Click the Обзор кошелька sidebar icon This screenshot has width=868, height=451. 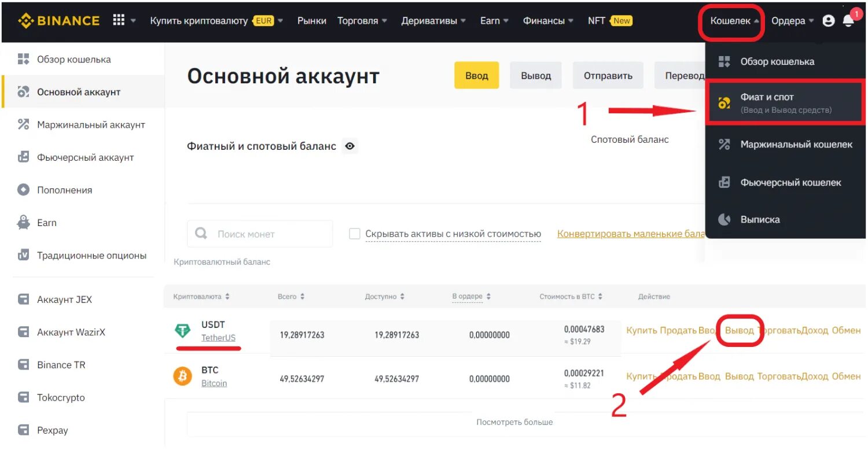click(x=23, y=59)
